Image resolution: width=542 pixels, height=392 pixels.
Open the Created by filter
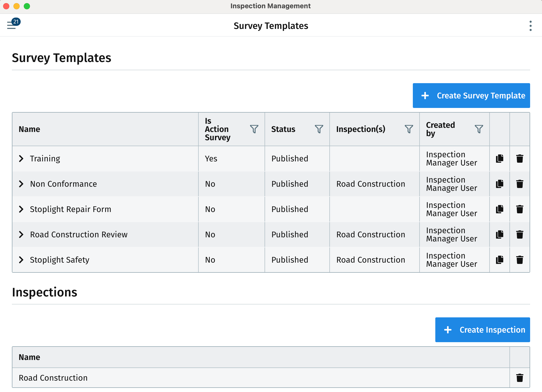pyautogui.click(x=479, y=129)
